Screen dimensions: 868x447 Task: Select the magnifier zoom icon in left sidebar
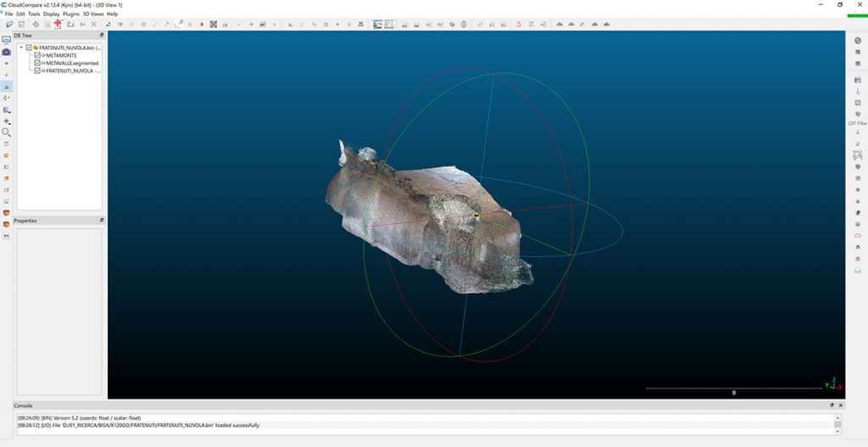click(7, 132)
